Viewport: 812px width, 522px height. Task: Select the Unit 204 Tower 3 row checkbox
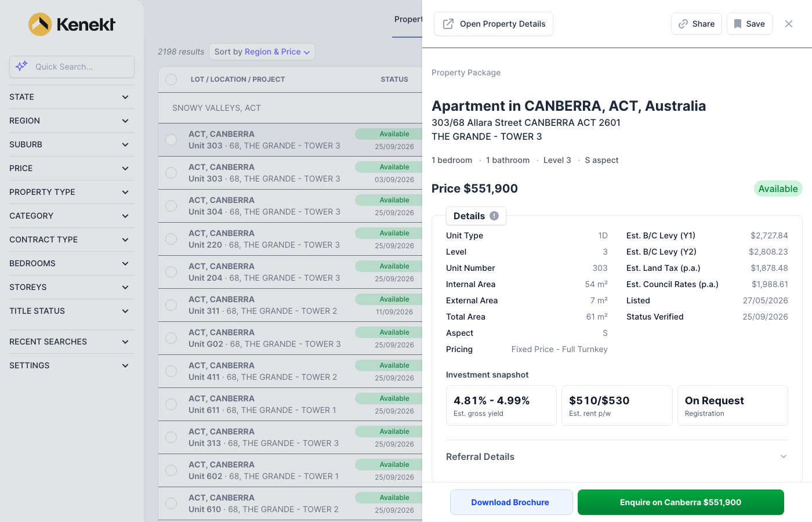coord(171,272)
